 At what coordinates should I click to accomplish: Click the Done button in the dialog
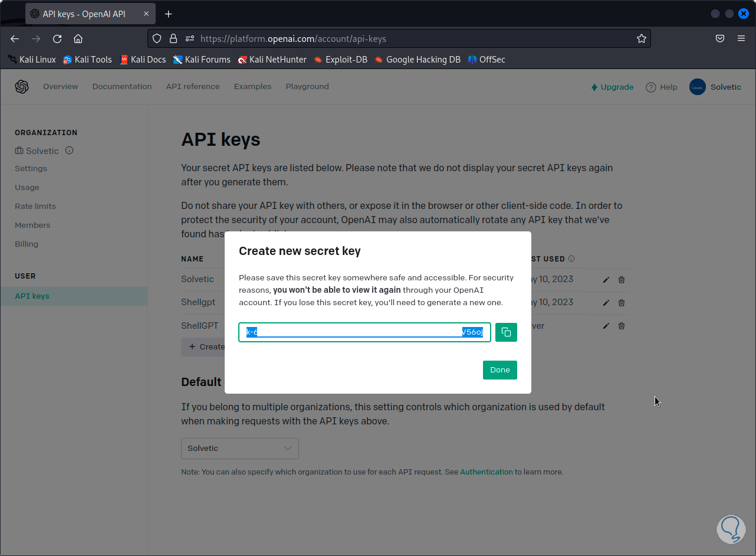500,370
